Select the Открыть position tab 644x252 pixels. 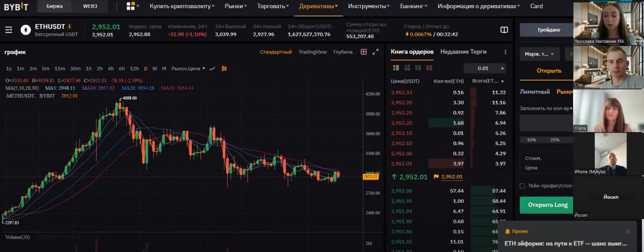pos(549,71)
